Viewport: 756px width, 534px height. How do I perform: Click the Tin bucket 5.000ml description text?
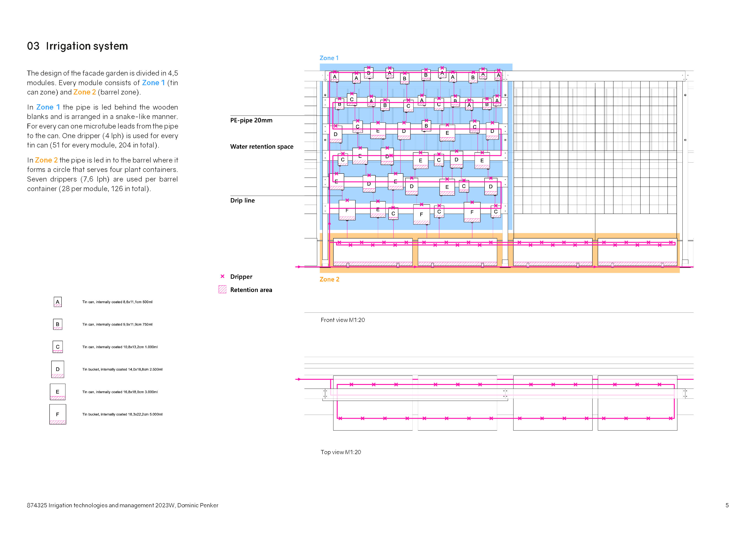click(x=122, y=415)
